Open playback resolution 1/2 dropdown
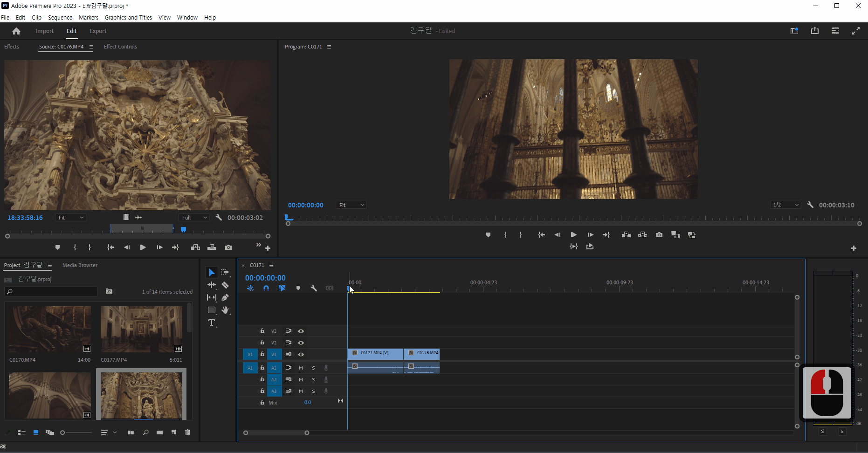 pyautogui.click(x=785, y=205)
